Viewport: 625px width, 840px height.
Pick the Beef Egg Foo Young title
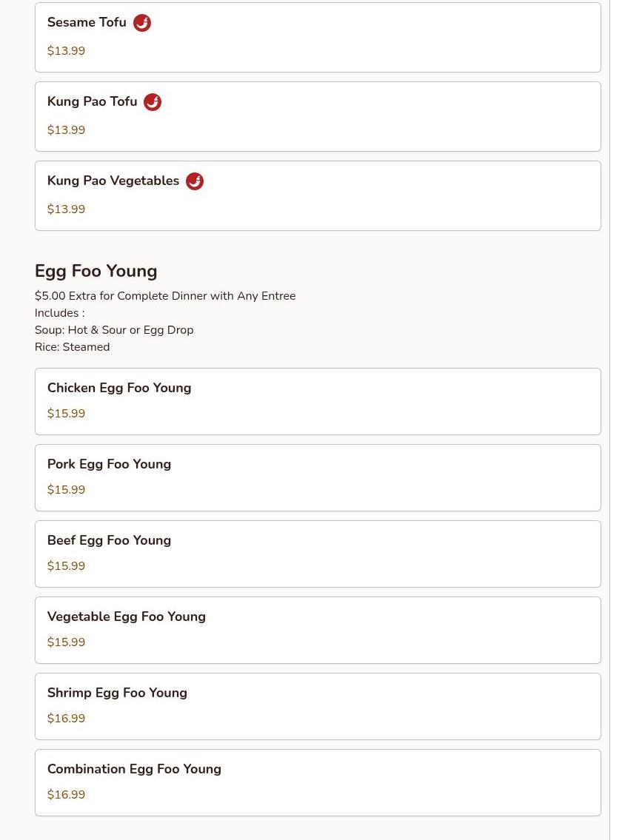(x=109, y=540)
